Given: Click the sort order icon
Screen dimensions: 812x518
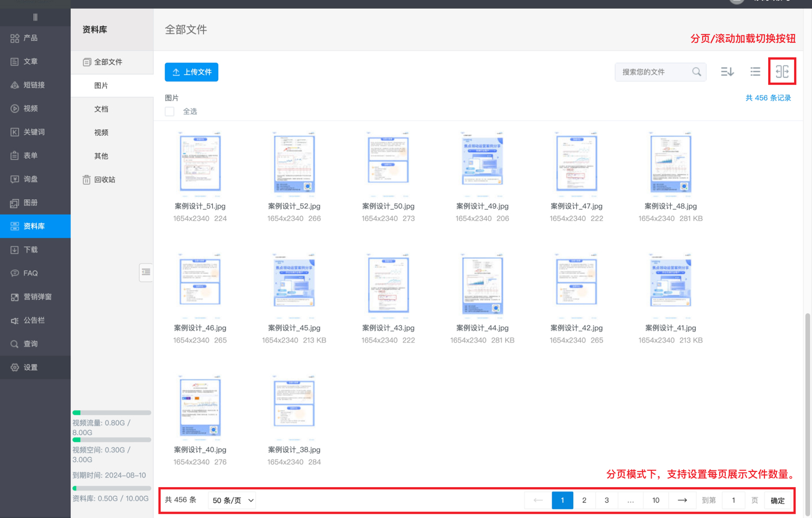Looking at the screenshot, I should point(727,71).
